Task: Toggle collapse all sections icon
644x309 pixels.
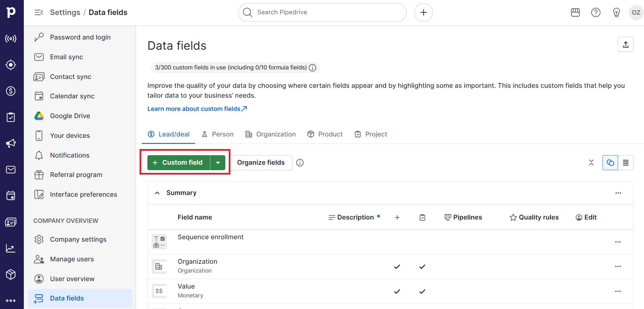Action: pos(591,163)
